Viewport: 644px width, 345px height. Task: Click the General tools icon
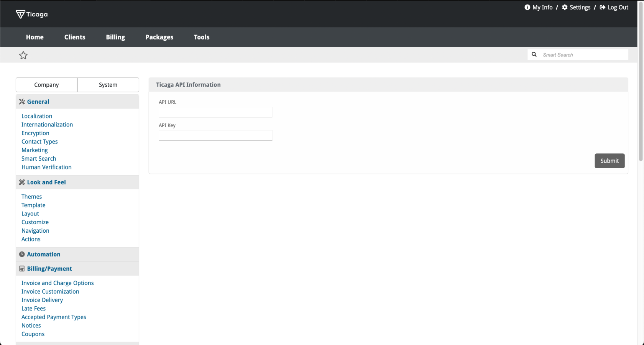pyautogui.click(x=22, y=102)
